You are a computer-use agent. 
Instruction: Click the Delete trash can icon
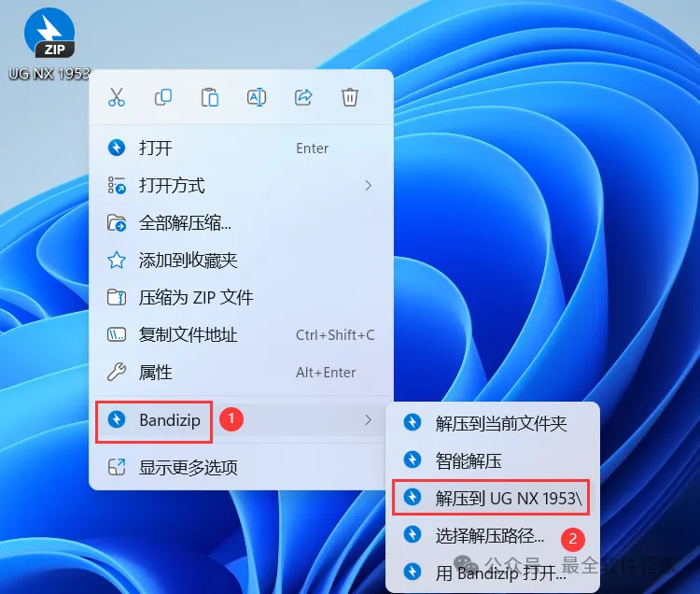pyautogui.click(x=350, y=97)
